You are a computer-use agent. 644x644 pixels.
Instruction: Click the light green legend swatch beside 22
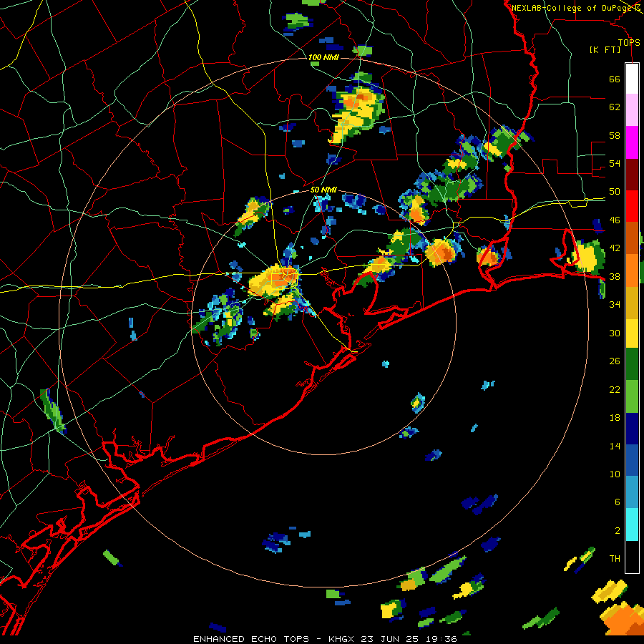pos(632,396)
